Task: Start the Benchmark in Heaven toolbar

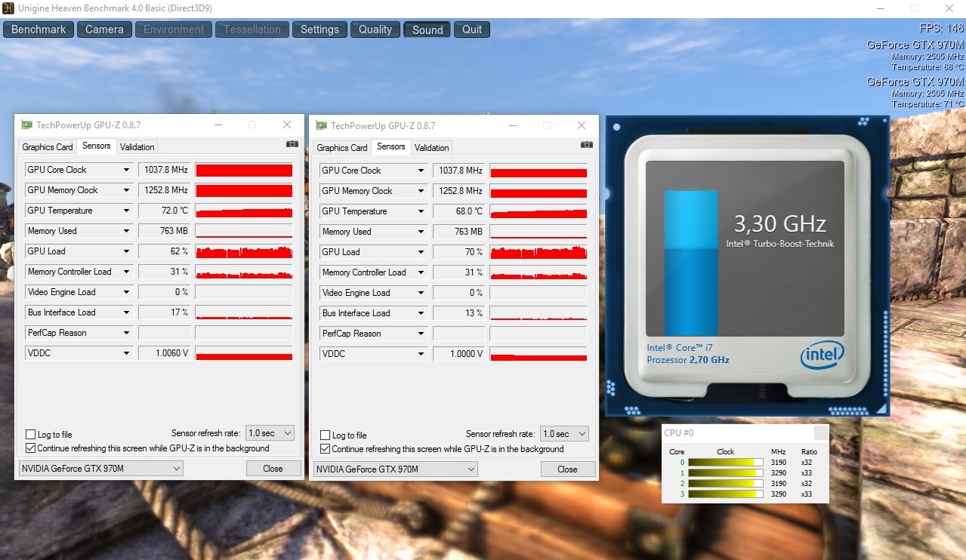Action: pos(39,29)
